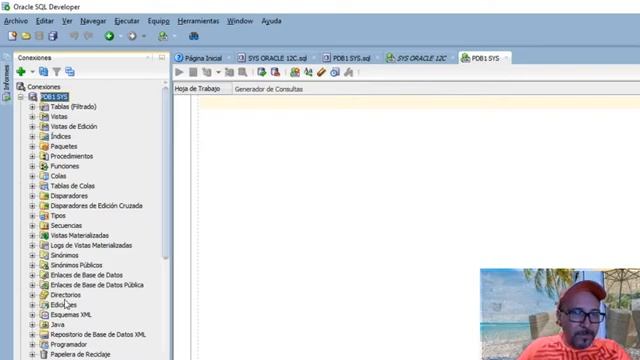This screenshot has height=360, width=640.
Task: Select the Índices tree item
Action: 60,137
